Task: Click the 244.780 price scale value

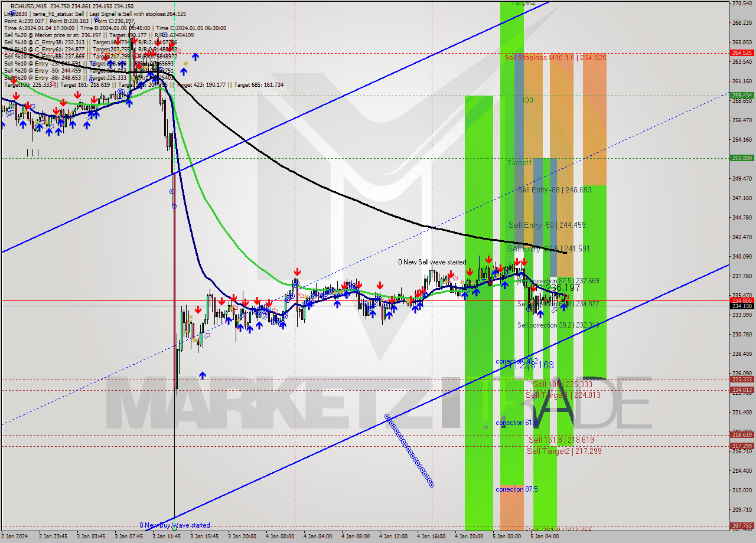Action: tap(742, 217)
